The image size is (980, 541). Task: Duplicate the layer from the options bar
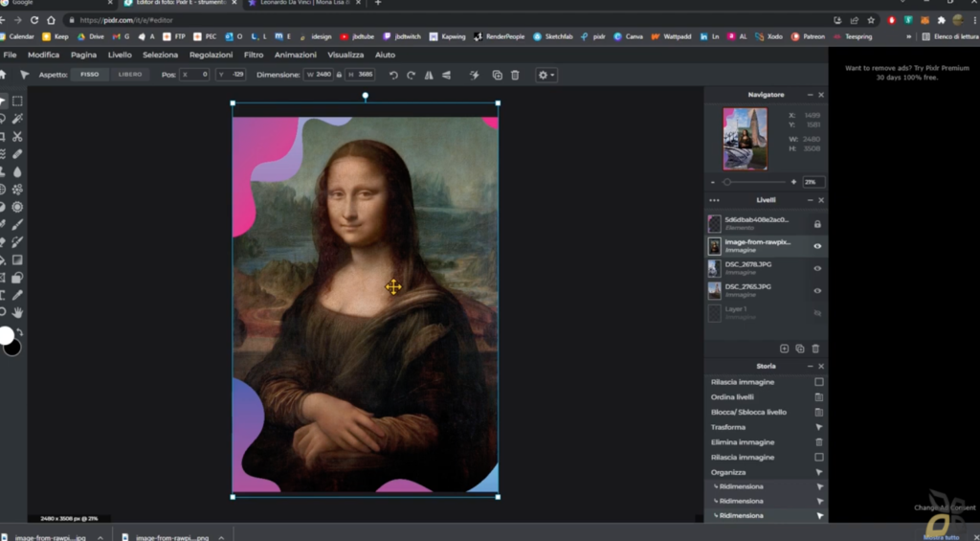[x=497, y=75]
